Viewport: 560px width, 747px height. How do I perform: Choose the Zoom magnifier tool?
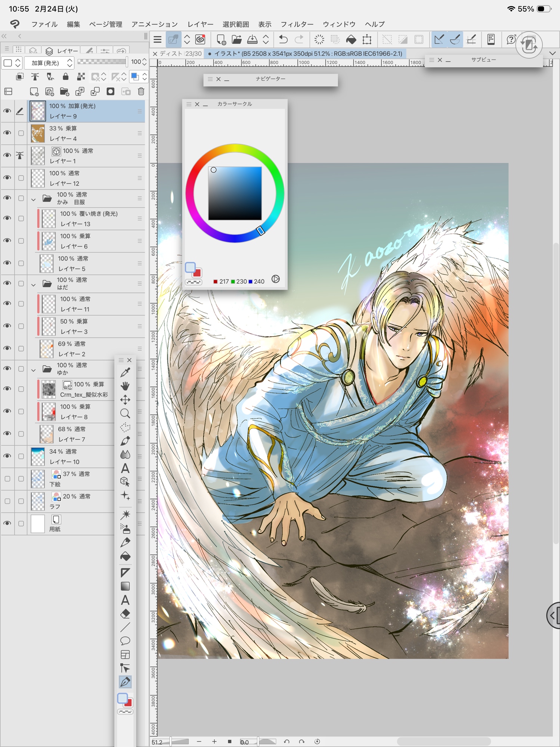(125, 413)
